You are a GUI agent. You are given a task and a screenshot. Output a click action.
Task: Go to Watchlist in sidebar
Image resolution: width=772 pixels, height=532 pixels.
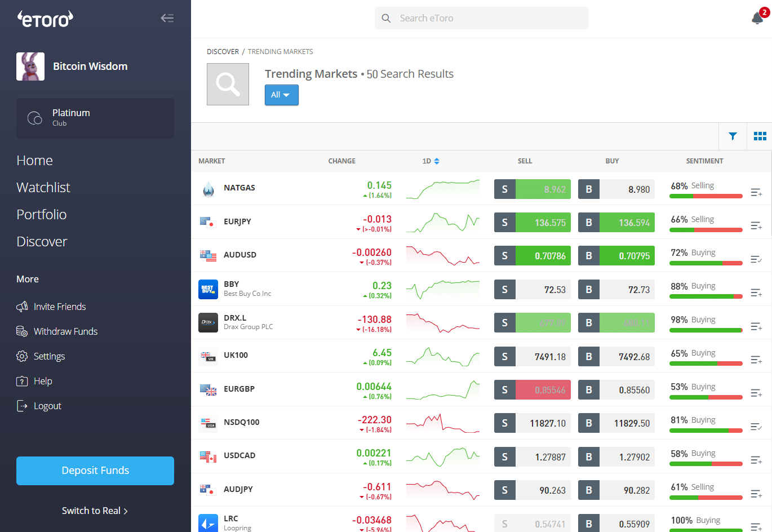pos(43,188)
